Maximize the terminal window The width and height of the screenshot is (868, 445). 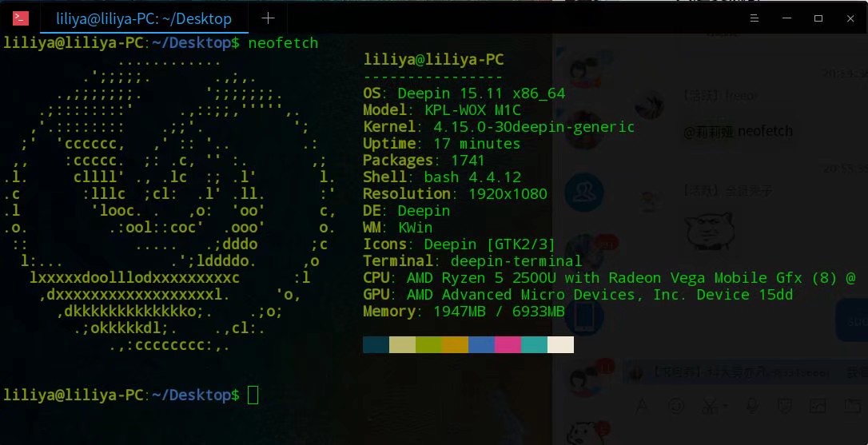click(818, 18)
